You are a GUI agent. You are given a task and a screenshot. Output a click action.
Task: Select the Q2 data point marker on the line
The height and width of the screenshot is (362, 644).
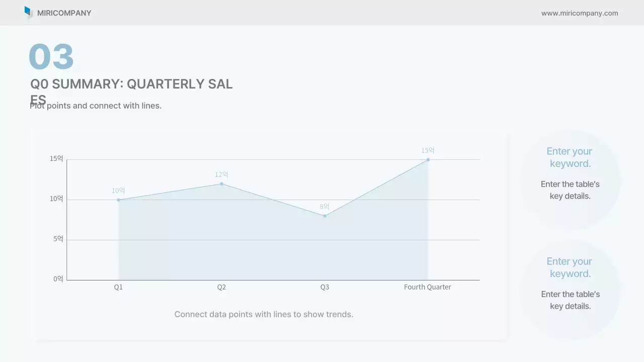(x=221, y=184)
